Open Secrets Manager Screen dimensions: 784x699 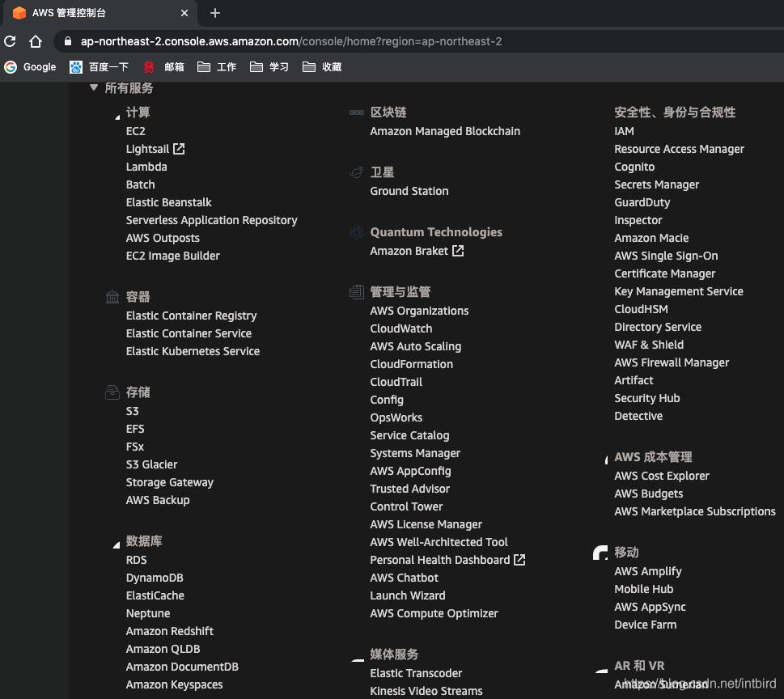click(656, 185)
